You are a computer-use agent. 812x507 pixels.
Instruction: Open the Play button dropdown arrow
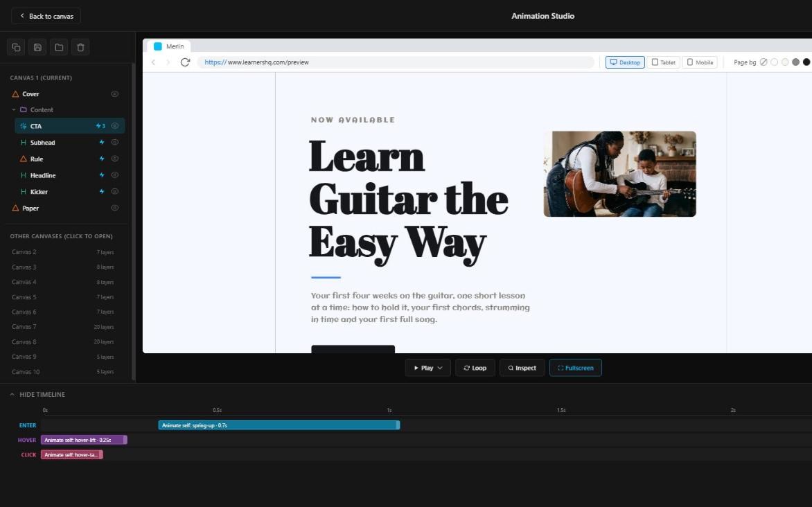[x=440, y=368]
